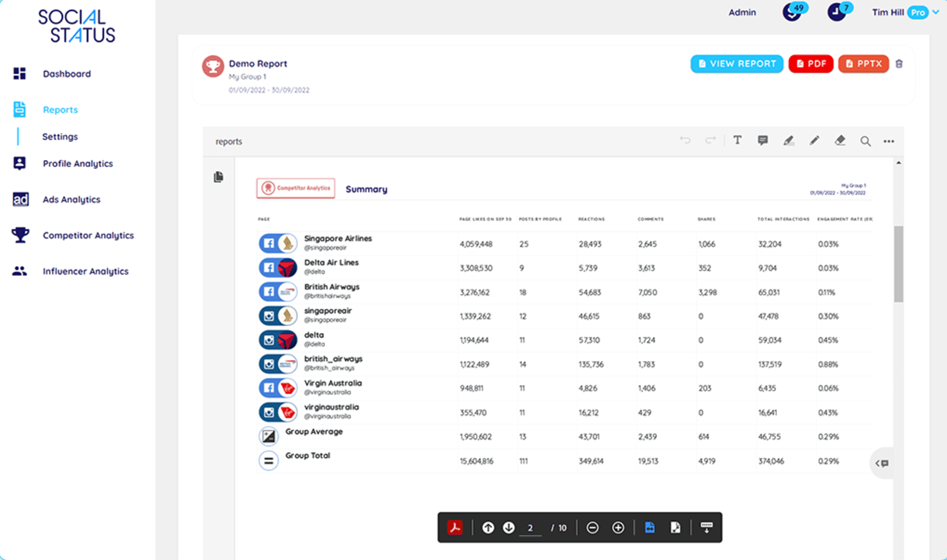The width and height of the screenshot is (947, 560).
Task: Click the vertical scrollbar of the document
Action: click(899, 264)
